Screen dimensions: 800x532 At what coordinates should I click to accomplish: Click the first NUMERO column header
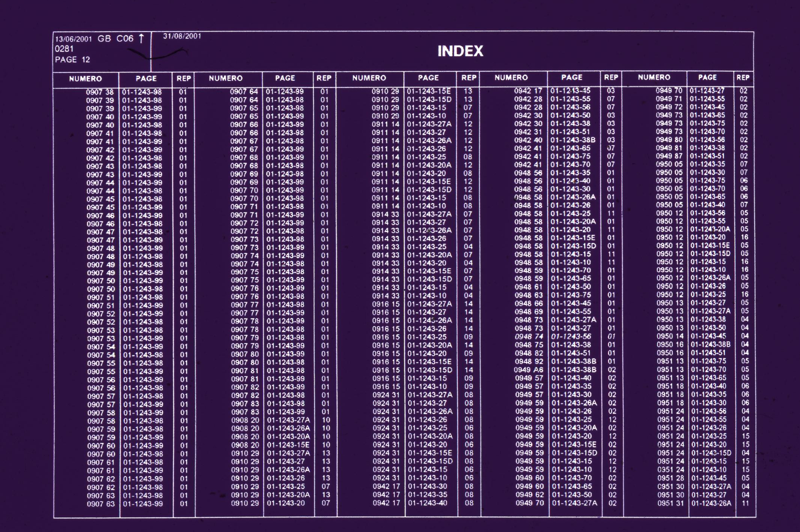pyautogui.click(x=86, y=79)
